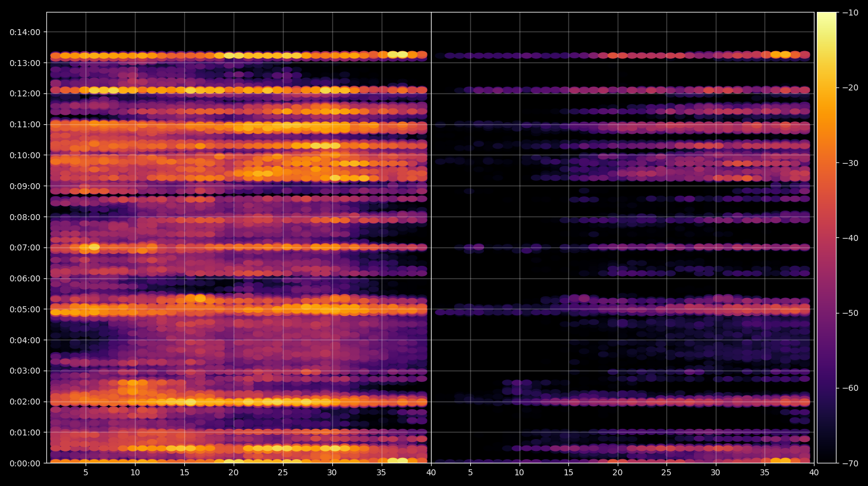Click x-axis tick 15 under the right heatmap
The width and height of the screenshot is (868, 486).
coord(568,473)
